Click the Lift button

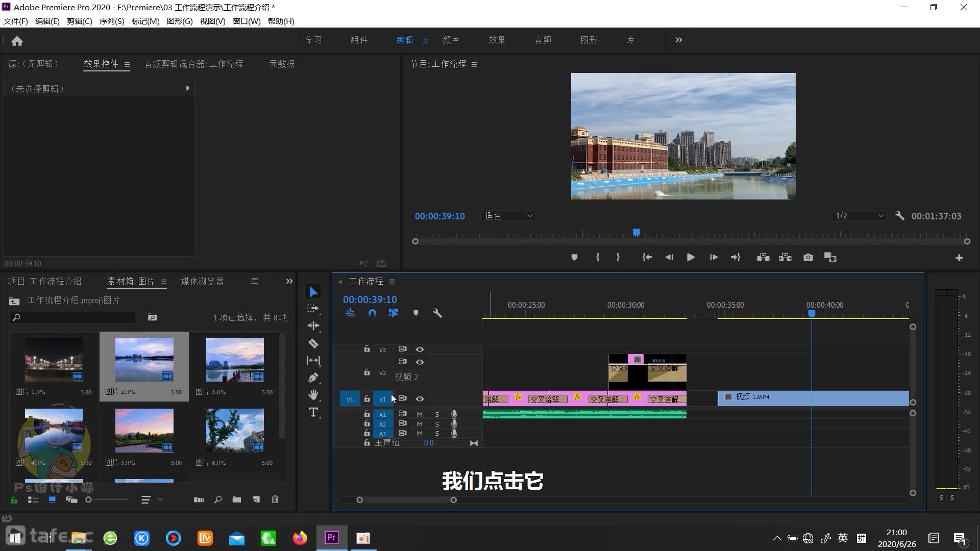point(763,258)
